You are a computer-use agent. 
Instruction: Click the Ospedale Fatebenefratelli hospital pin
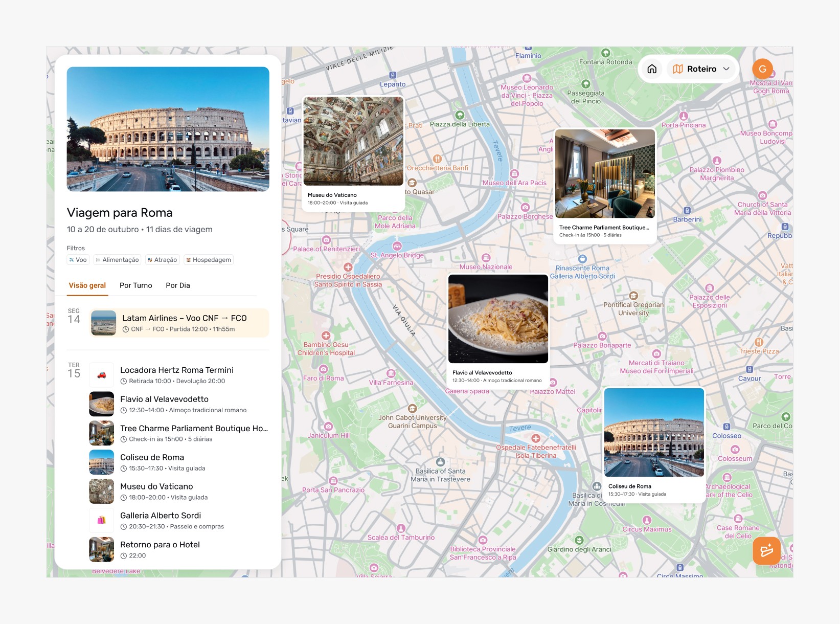(536, 438)
